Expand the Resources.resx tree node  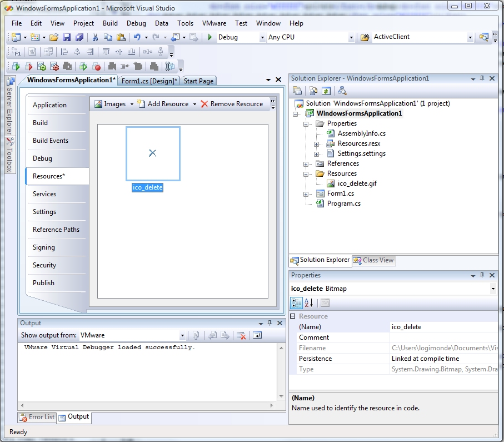click(x=316, y=143)
